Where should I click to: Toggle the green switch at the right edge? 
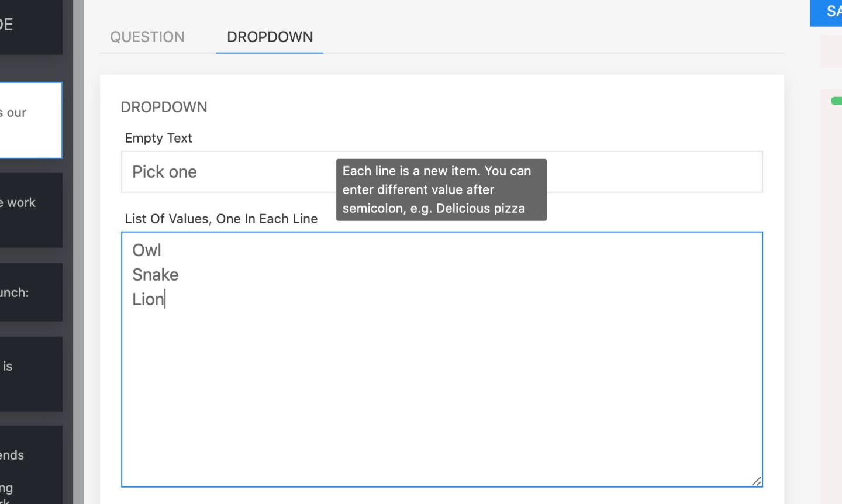pos(837,101)
